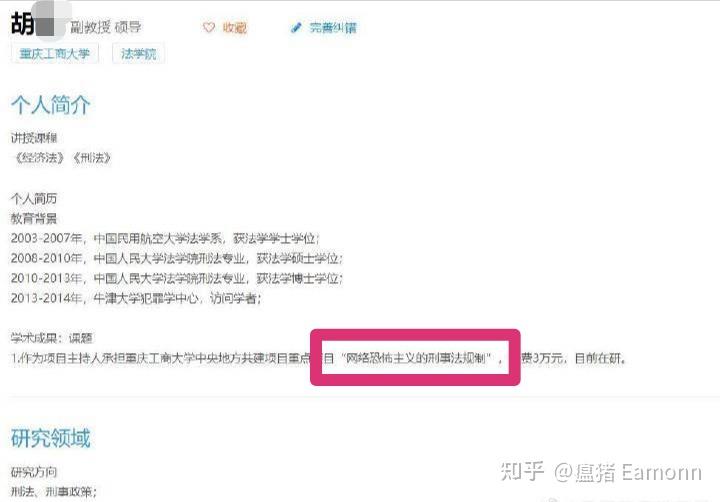720x502 pixels.
Task: Click the pencil icon beside 完善纠错
Action: click(x=296, y=28)
